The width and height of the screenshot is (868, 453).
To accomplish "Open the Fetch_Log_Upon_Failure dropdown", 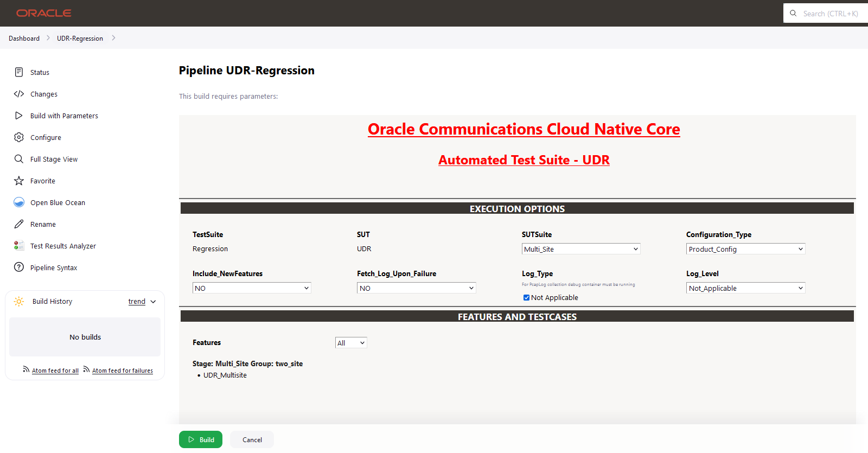I will (417, 288).
